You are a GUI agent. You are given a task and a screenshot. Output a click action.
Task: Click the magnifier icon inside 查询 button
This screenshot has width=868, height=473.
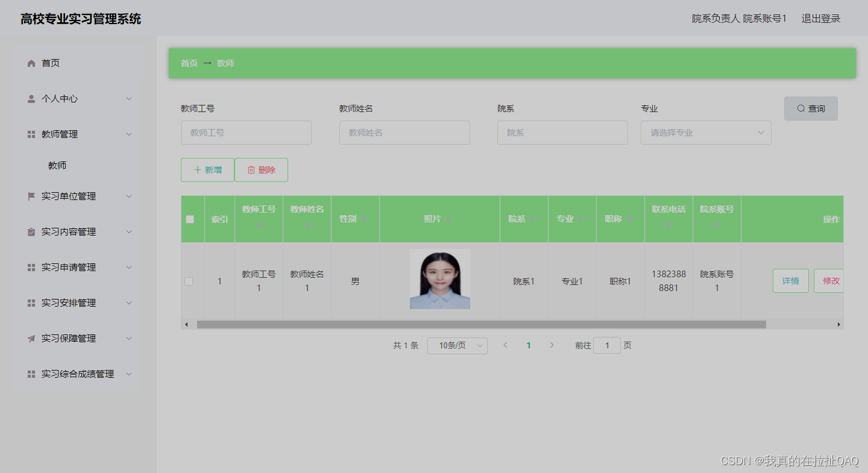coord(801,108)
